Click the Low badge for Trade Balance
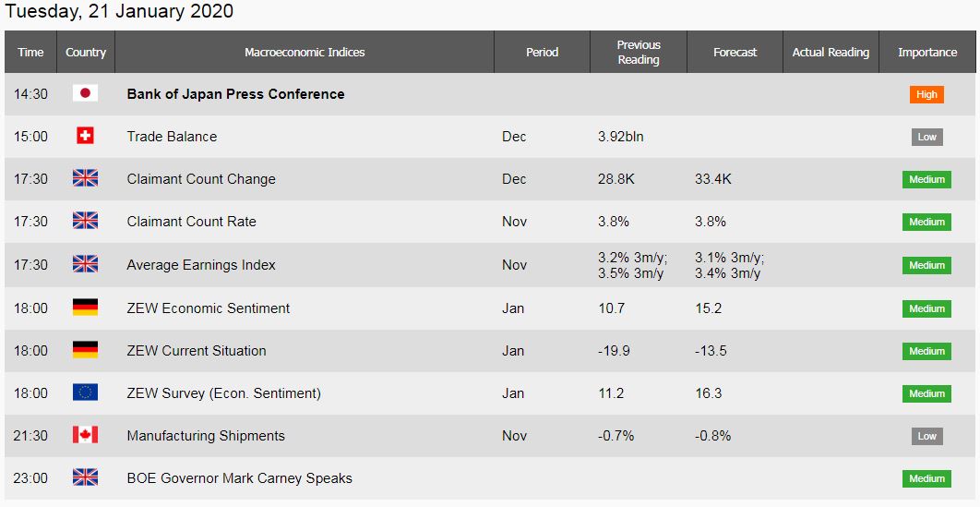 926,137
